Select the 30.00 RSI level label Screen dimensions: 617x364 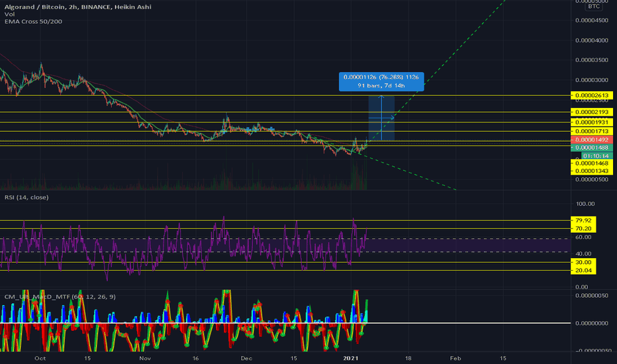(583, 262)
